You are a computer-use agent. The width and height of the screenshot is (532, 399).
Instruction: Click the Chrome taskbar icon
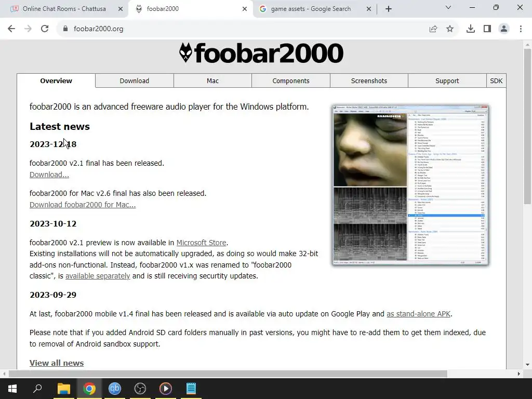coord(89,389)
